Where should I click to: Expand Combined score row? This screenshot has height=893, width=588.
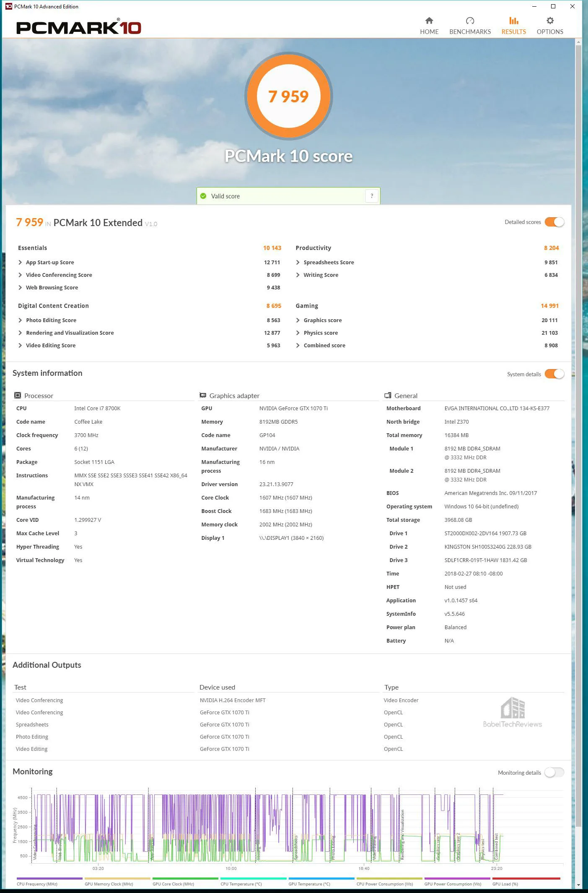click(298, 345)
